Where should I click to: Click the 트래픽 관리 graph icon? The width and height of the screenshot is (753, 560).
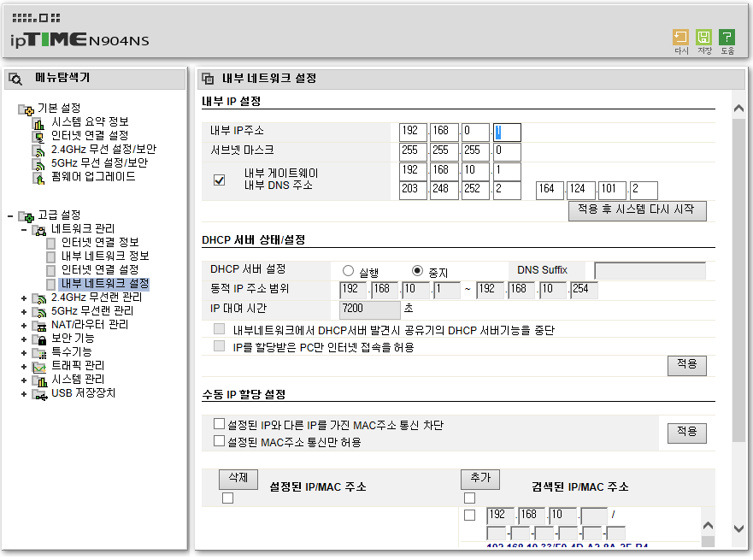pyautogui.click(x=39, y=367)
